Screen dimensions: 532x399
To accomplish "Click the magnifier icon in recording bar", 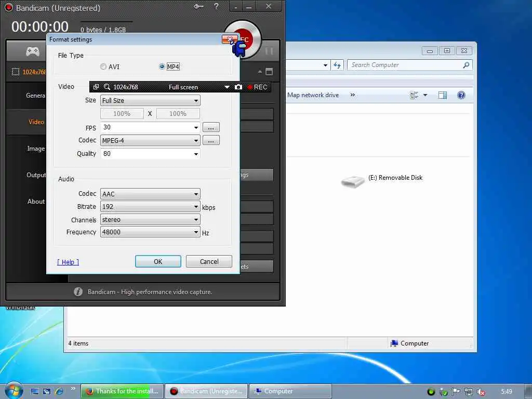I will pos(107,87).
